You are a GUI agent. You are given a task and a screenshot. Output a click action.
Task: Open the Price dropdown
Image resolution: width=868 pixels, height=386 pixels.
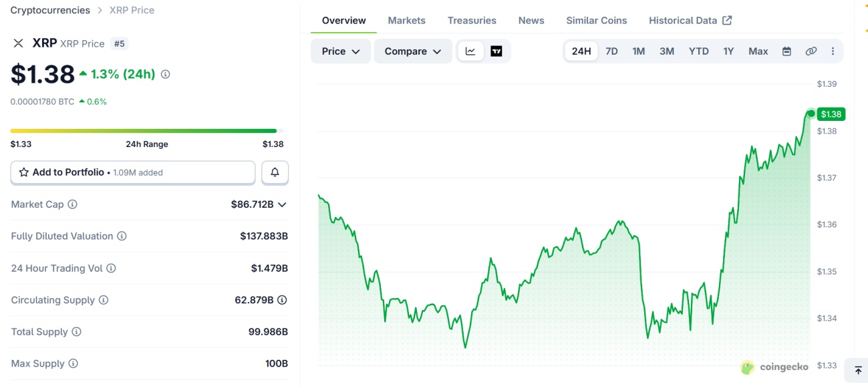[341, 51]
